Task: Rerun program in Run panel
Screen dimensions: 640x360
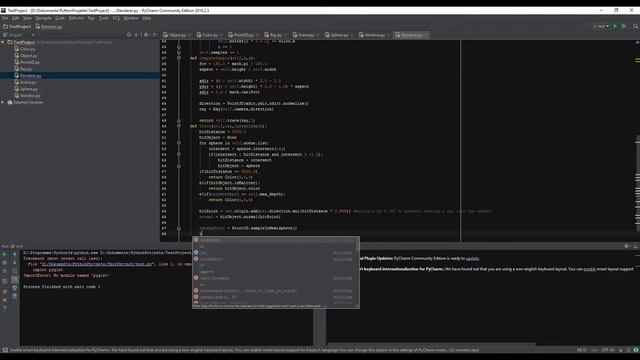Action: tap(5, 254)
